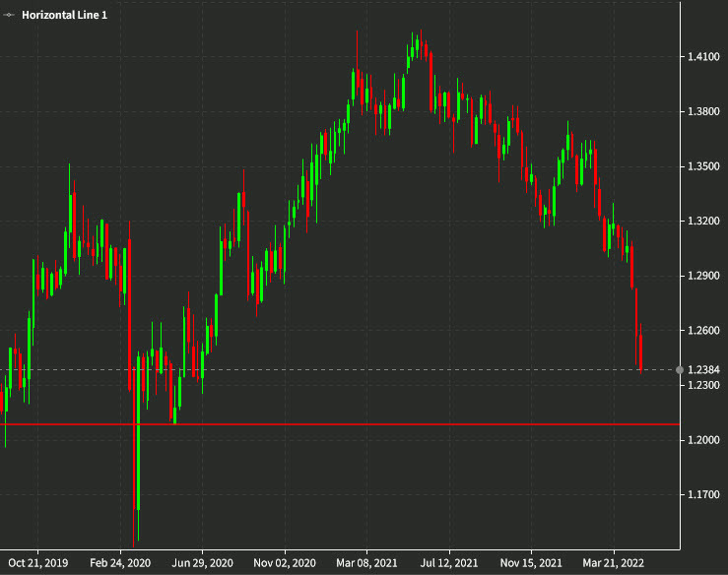
Task: Click the 1.2900 price axis label
Action: click(x=703, y=276)
